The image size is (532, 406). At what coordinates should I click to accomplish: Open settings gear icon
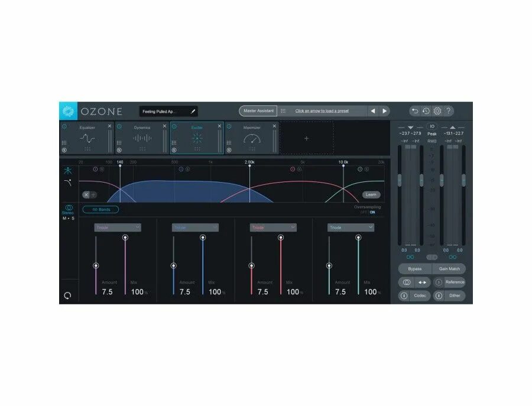pyautogui.click(x=437, y=111)
